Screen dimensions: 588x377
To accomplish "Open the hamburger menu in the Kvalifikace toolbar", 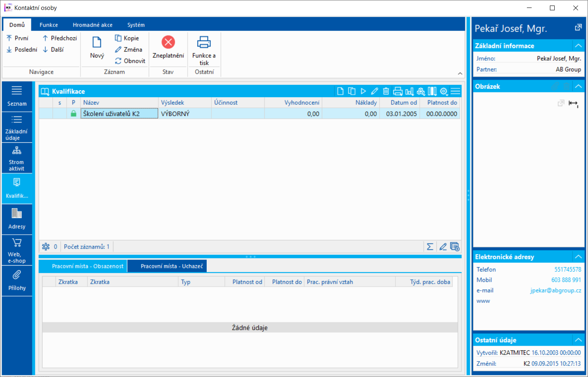I will (455, 91).
